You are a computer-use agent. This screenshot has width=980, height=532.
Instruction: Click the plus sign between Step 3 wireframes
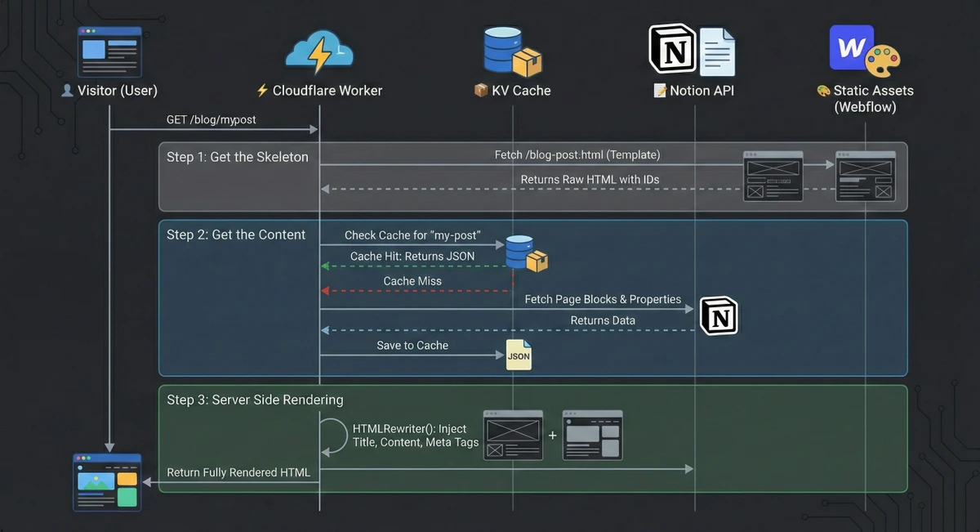(553, 436)
